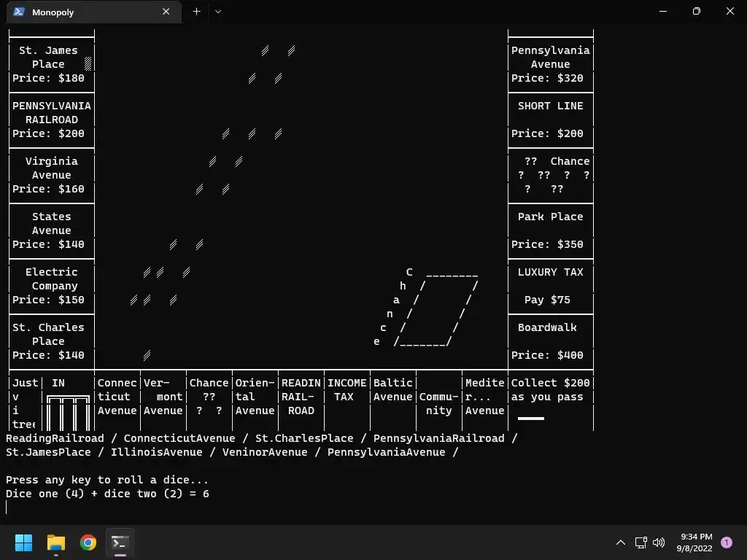Click the Community cell in bottom row
The height and width of the screenshot is (560, 747).
point(438,400)
